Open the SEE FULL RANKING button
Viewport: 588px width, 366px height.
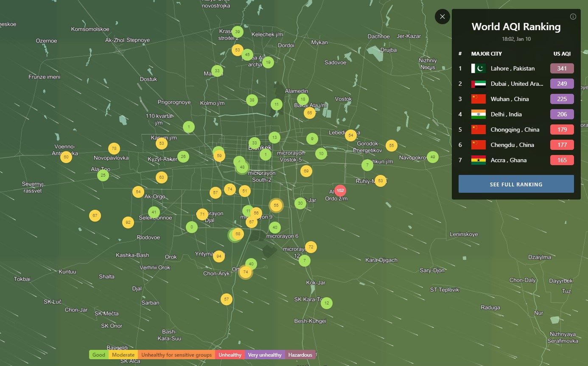point(516,184)
